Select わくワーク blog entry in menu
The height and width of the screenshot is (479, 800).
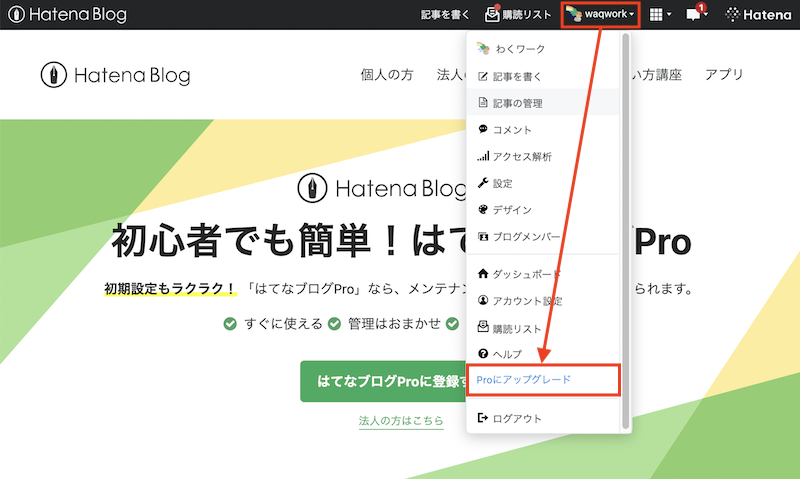(x=542, y=49)
